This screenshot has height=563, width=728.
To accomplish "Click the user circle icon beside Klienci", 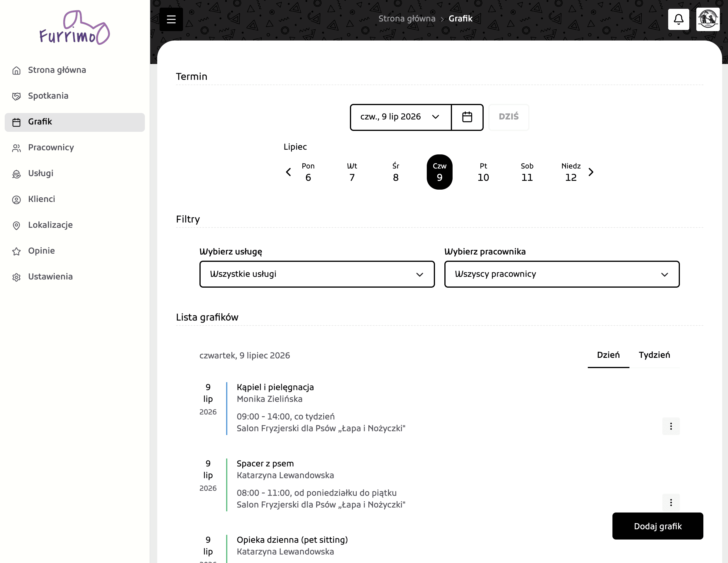I will (16, 199).
